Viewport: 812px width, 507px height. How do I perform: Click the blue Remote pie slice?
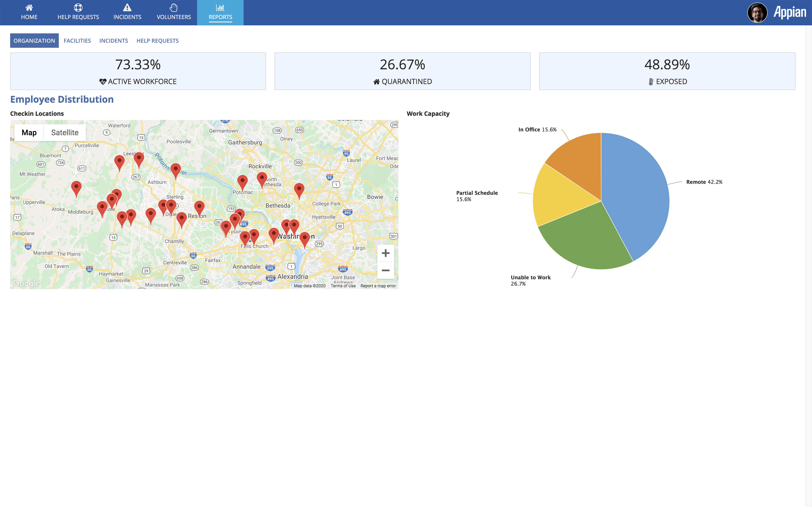[x=638, y=195]
